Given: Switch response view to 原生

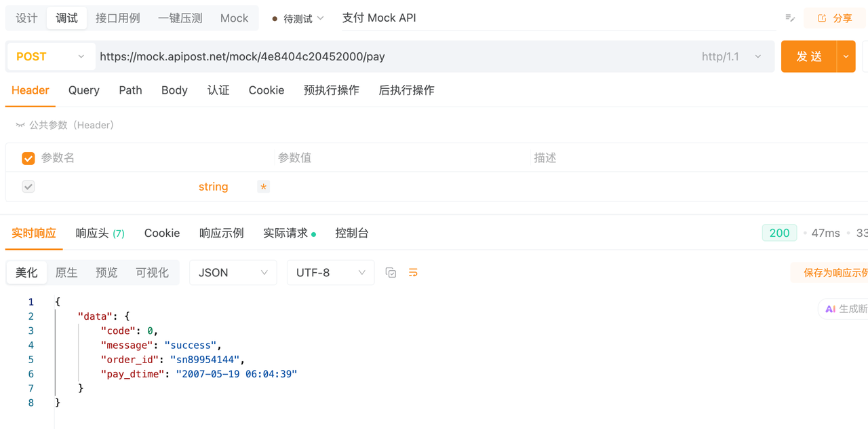Looking at the screenshot, I should click(66, 272).
